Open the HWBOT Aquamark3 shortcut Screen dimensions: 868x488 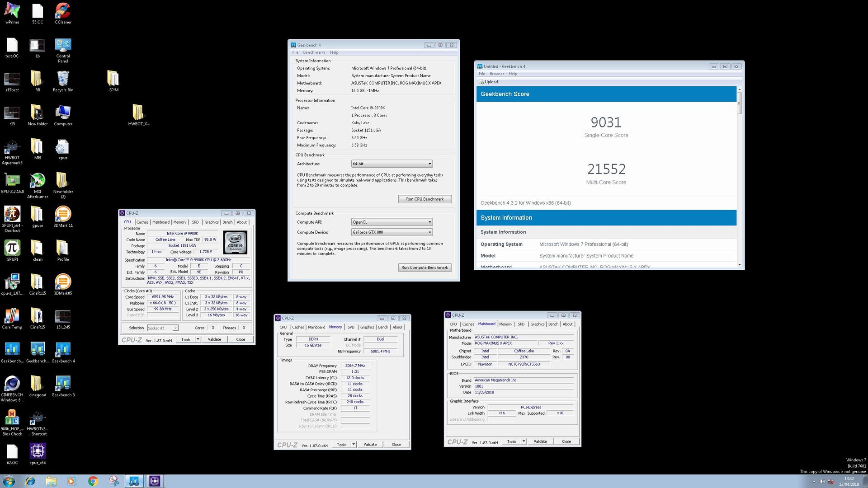12,152
